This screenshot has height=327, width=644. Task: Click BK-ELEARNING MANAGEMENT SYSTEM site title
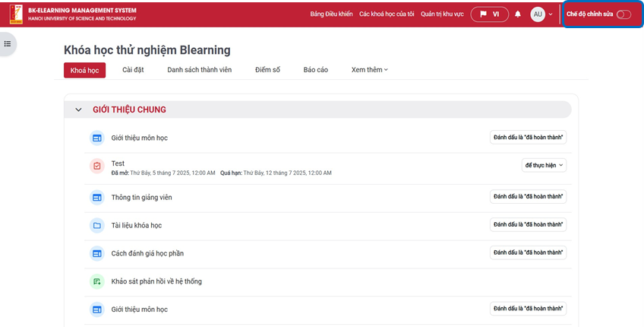click(x=82, y=11)
